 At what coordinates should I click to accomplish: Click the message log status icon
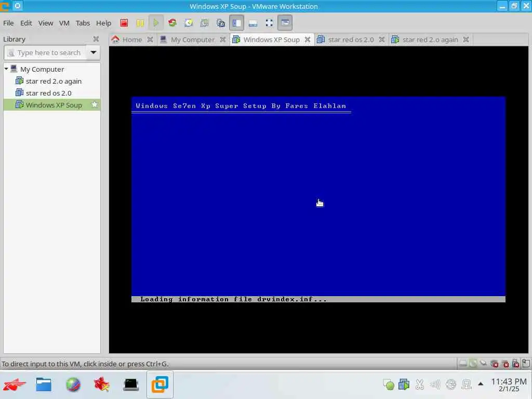(526, 364)
